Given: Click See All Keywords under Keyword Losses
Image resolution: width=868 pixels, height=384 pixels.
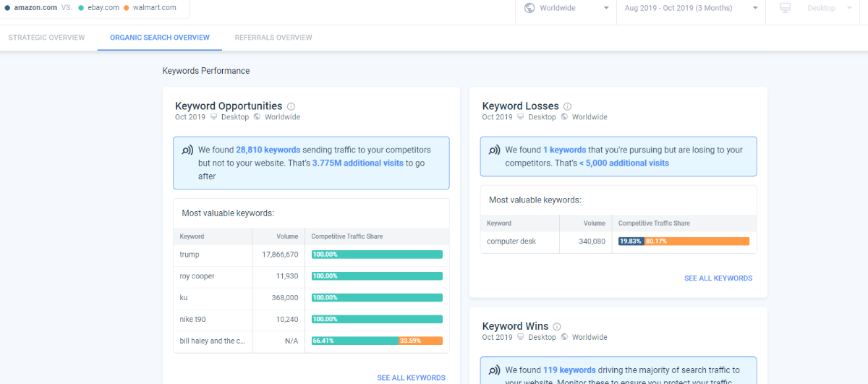Looking at the screenshot, I should point(718,278).
